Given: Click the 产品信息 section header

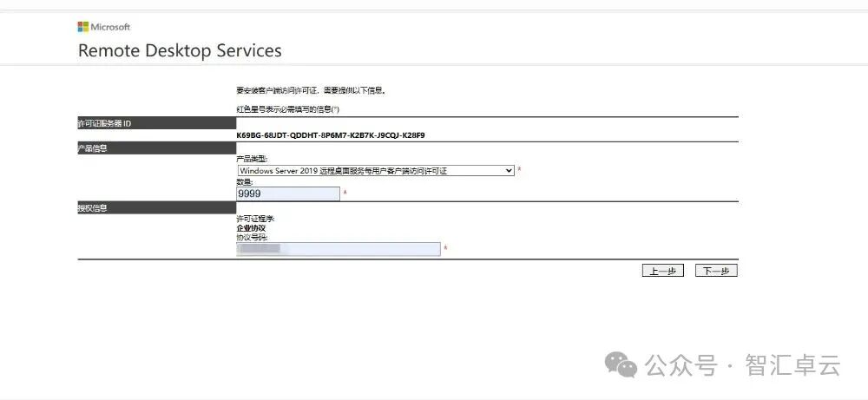Looking at the screenshot, I should pos(156,148).
